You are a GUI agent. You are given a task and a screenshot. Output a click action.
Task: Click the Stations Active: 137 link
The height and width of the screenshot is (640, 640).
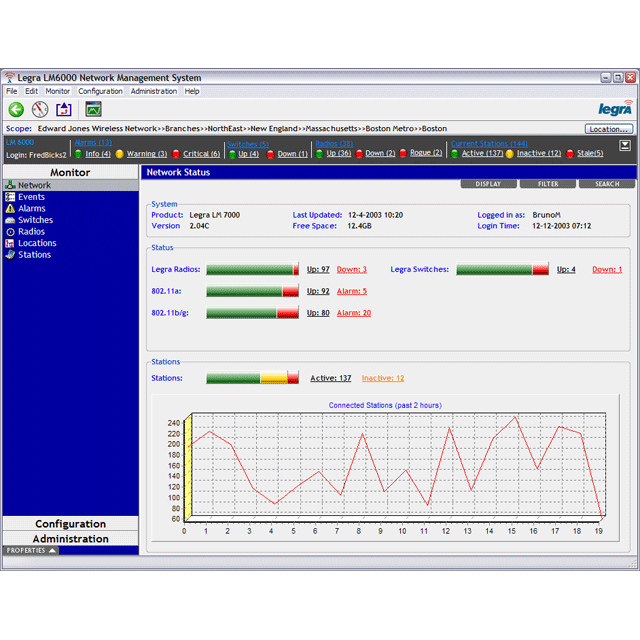click(331, 378)
